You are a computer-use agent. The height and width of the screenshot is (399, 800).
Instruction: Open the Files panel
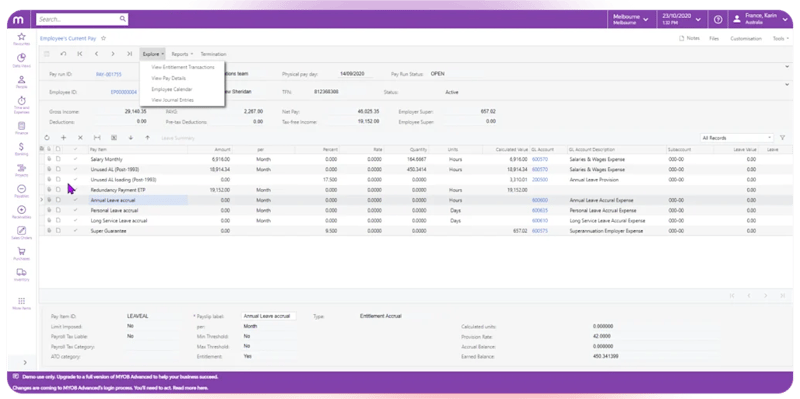(x=714, y=38)
